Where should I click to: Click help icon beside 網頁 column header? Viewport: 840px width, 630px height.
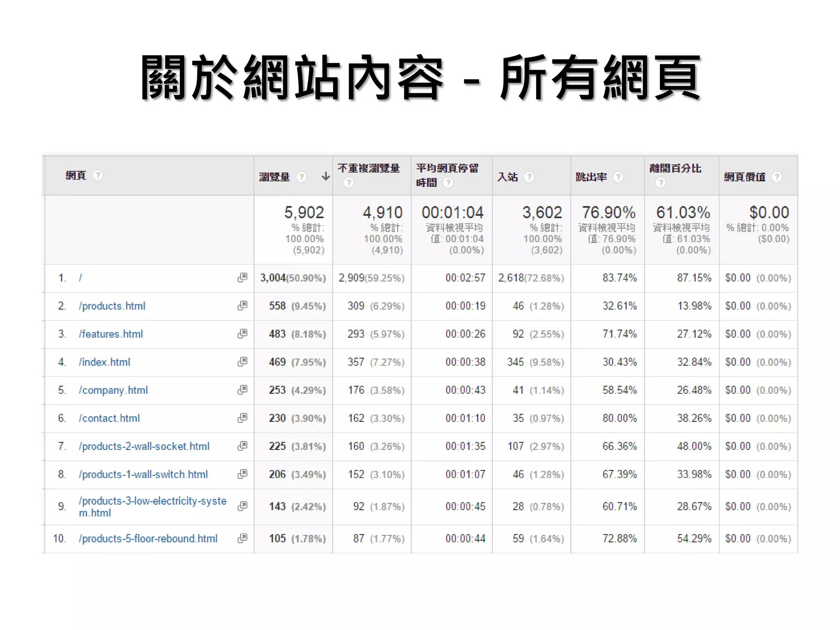coord(98,176)
